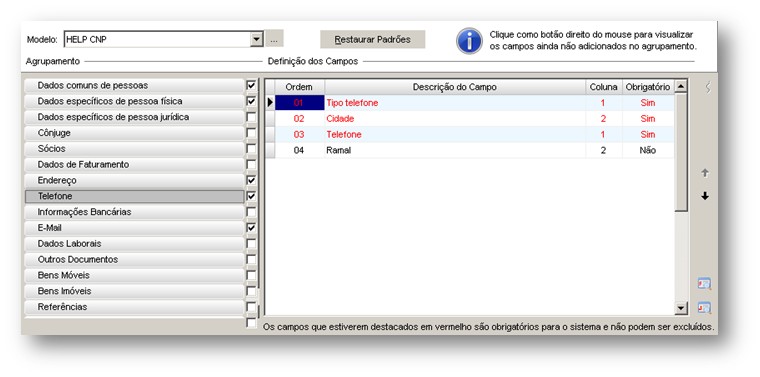
Task: Click the lower of two layout icons
Action: [704, 308]
